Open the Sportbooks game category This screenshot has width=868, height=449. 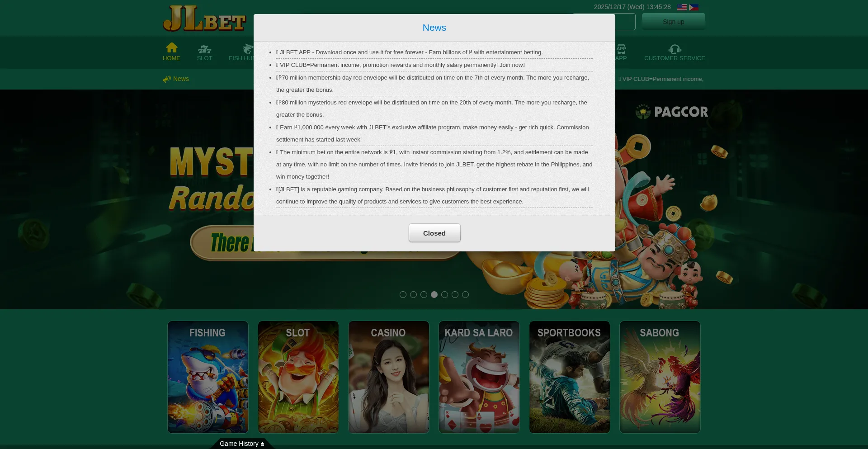(x=570, y=377)
